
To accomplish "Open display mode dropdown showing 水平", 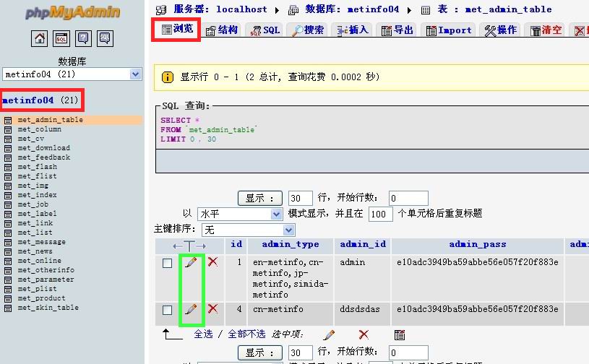I will coord(240,214).
